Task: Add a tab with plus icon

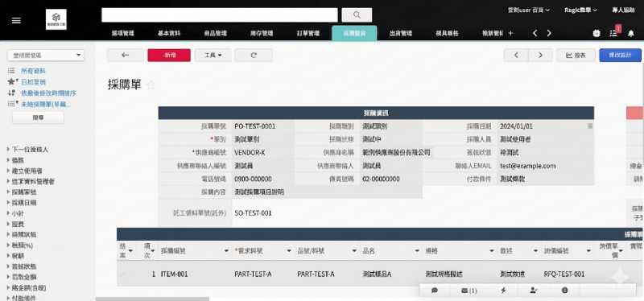Action: [x=510, y=33]
